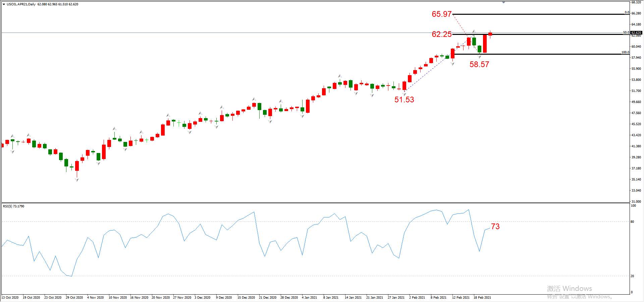Click the Fibonacci 50.0 level label

coord(626,33)
